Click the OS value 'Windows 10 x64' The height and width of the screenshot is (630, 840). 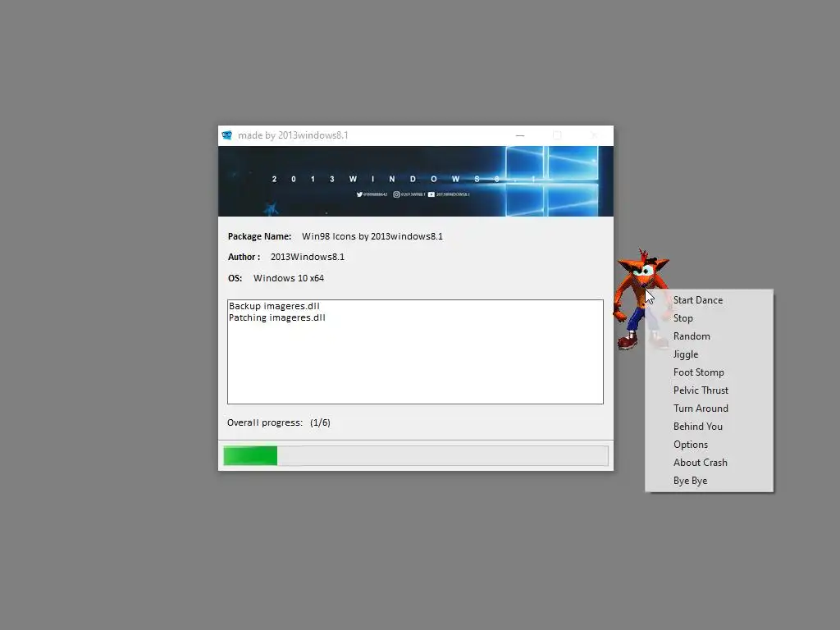(x=289, y=278)
